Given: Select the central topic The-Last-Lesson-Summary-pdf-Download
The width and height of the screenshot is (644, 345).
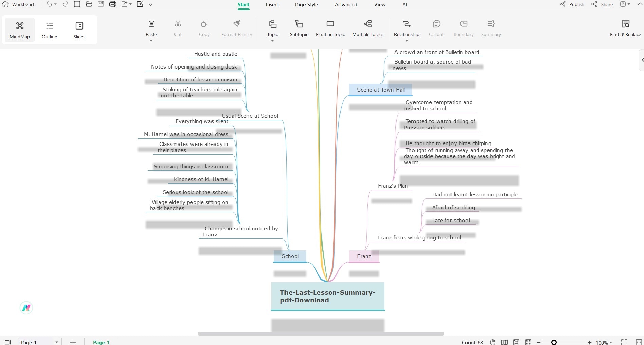Looking at the screenshot, I should pyautogui.click(x=328, y=296).
